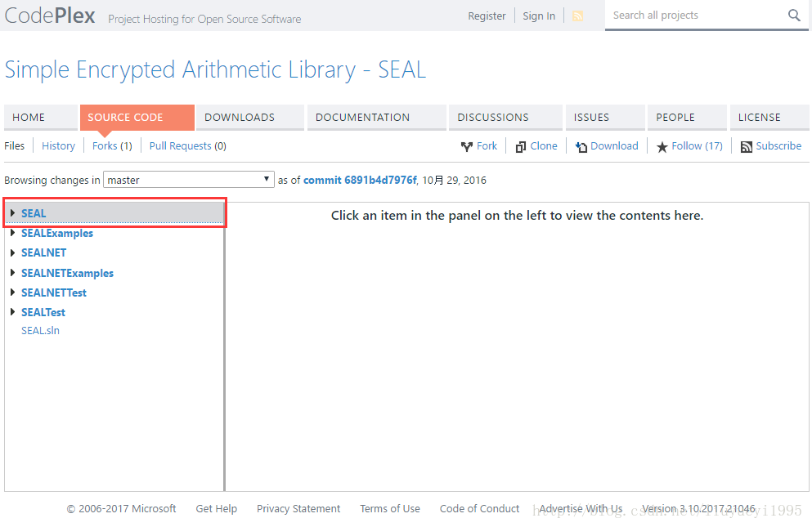Select the Clone icon

519,145
